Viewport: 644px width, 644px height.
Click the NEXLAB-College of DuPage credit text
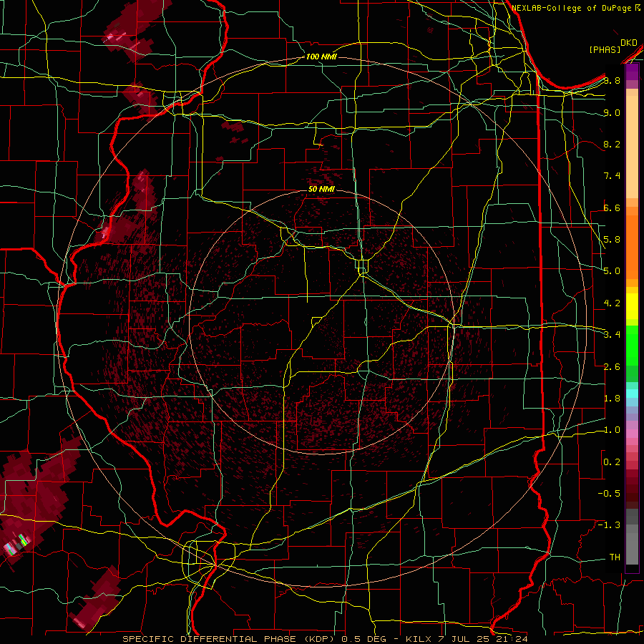pyautogui.click(x=572, y=8)
